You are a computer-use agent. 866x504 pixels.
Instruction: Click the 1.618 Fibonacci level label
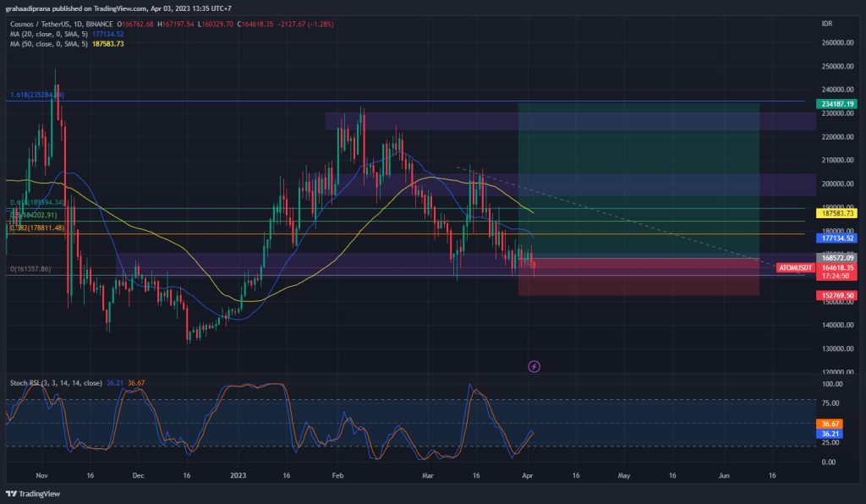pos(37,95)
